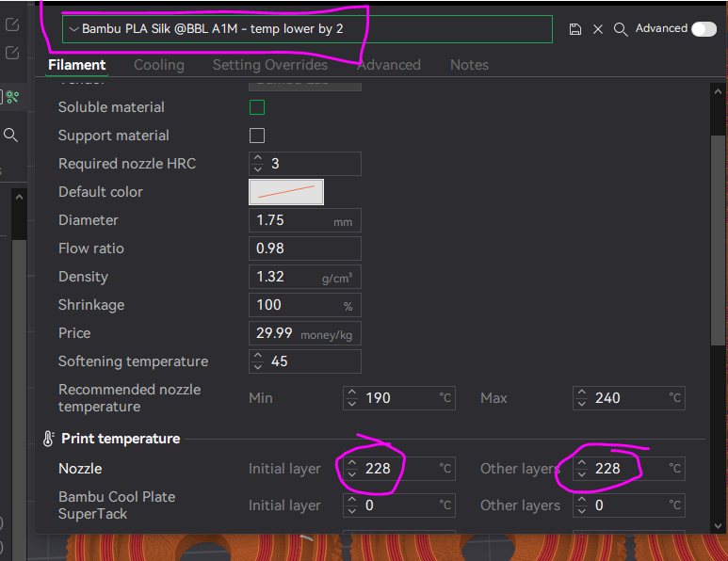Screen dimensions: 728x561
Task: Click the Softening temperature 45 field
Action: click(305, 361)
